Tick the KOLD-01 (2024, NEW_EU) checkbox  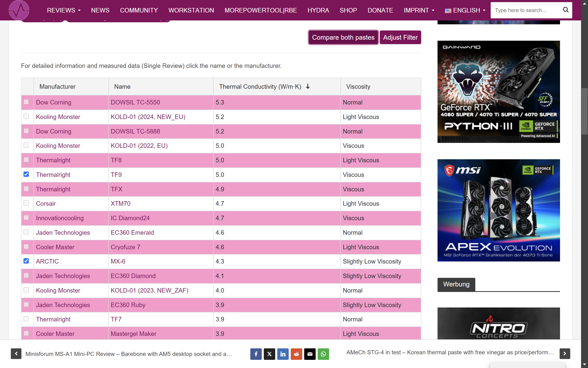[x=26, y=116]
